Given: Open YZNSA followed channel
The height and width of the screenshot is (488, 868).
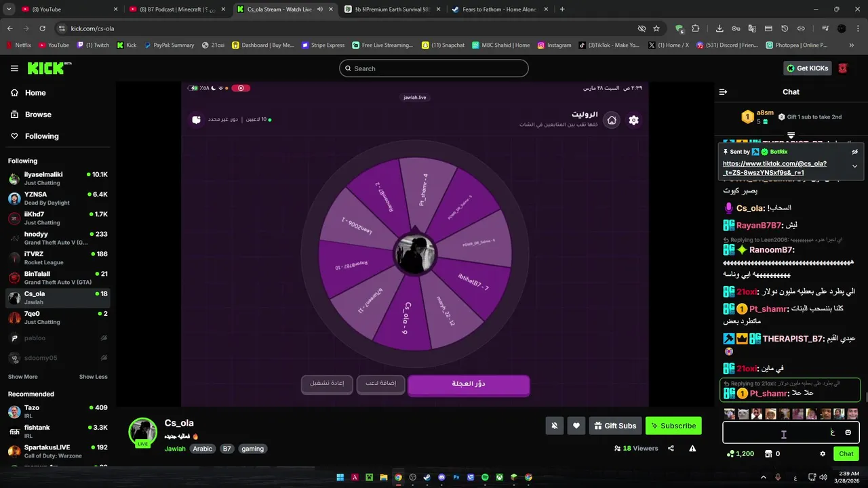Looking at the screenshot, I should coord(58,198).
